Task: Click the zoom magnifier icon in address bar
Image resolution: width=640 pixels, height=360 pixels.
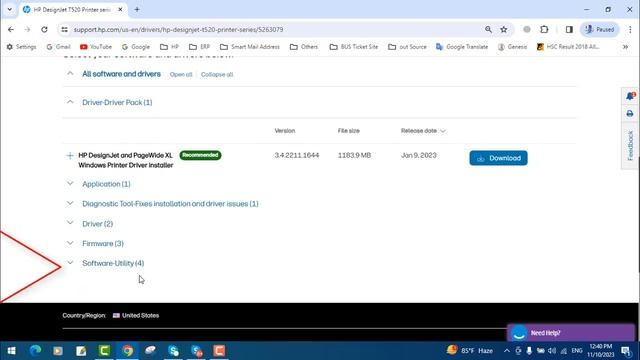Action: click(x=488, y=29)
